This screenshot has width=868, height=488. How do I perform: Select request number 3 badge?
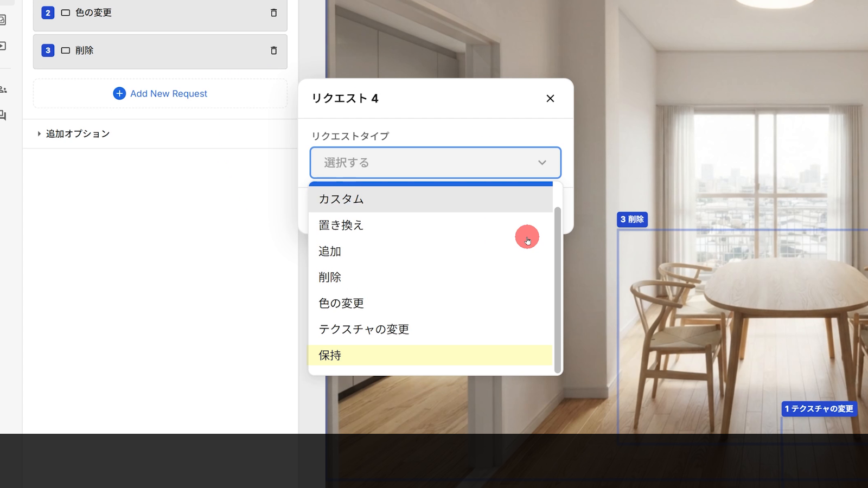coord(48,50)
